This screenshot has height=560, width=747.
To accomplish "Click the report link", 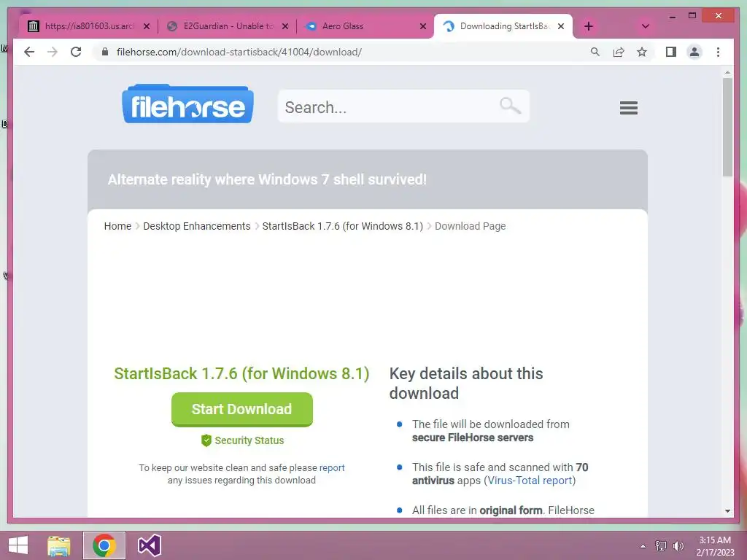I will click(332, 467).
